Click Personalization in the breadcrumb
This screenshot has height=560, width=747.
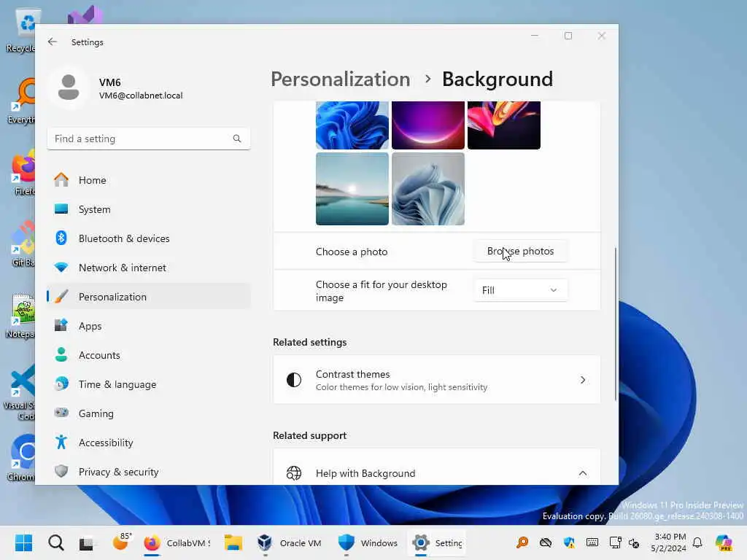340,79
